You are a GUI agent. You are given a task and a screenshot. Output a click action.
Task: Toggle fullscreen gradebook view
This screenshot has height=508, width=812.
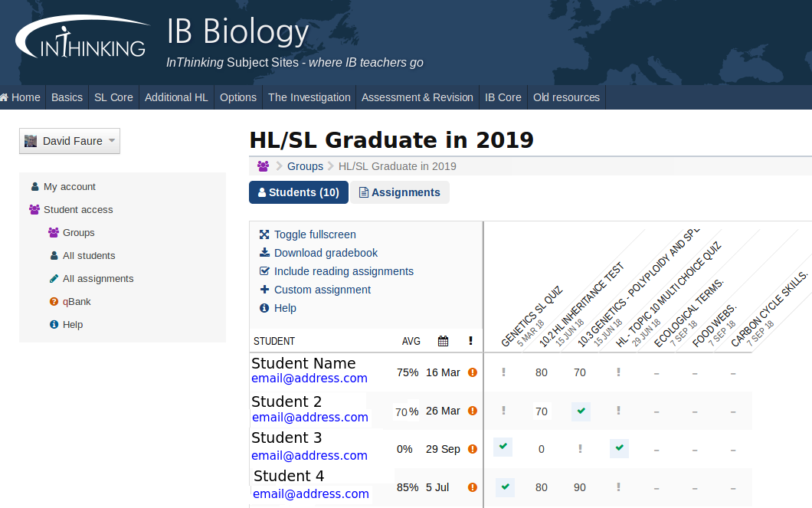[315, 234]
